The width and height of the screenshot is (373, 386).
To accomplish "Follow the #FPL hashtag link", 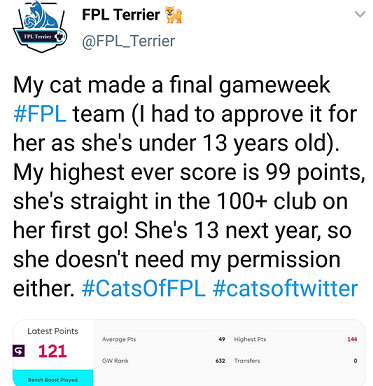I will 40,114.
